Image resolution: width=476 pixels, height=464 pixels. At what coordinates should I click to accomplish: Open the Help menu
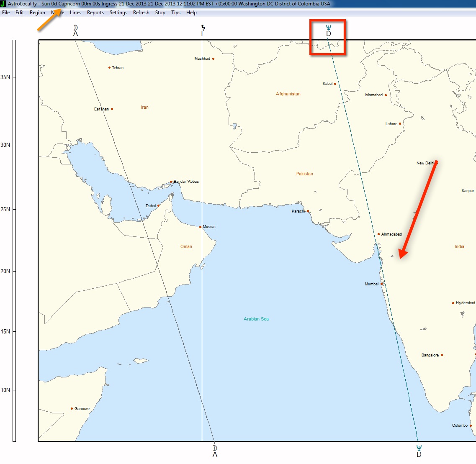pos(191,13)
